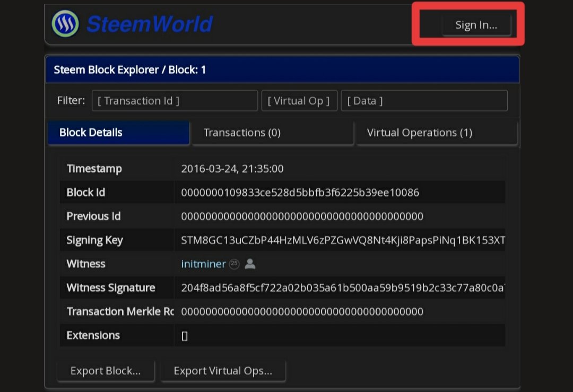Screen dimensions: 573x392
Task: Click the timestamp value 2016-03-24, 21:35:00
Action: (x=232, y=169)
